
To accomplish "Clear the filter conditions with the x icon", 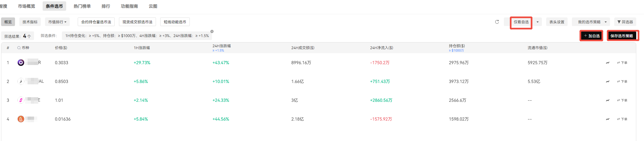I will (x=212, y=31).
